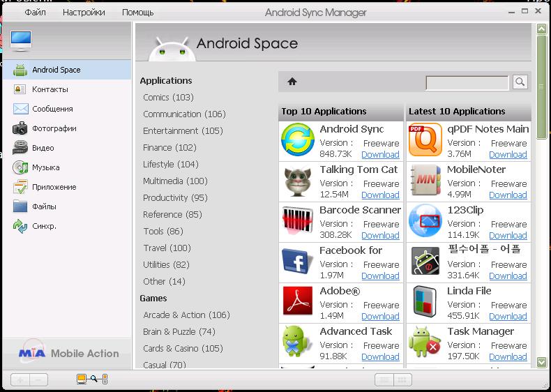Open the Настройки menu
This screenshot has width=551, height=392.
(84, 13)
